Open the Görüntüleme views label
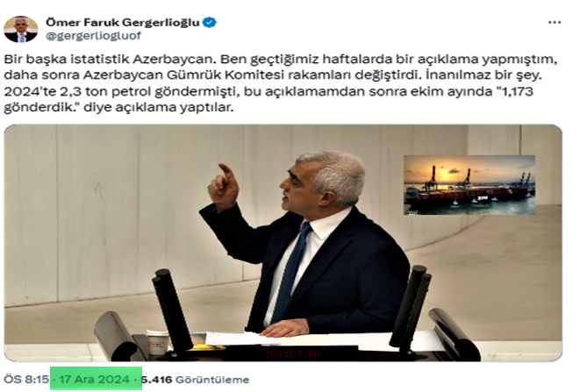 212,380
